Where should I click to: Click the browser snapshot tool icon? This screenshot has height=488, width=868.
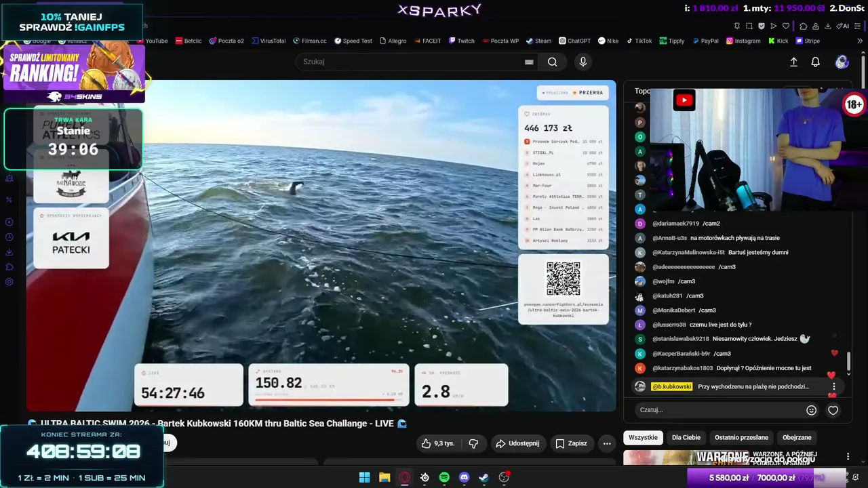[x=749, y=26]
